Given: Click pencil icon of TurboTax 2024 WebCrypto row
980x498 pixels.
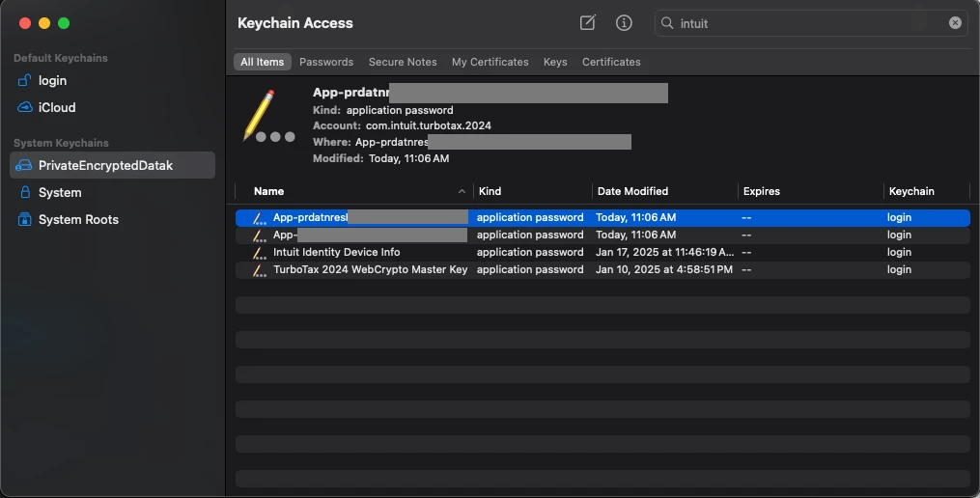Looking at the screenshot, I should coord(259,270).
